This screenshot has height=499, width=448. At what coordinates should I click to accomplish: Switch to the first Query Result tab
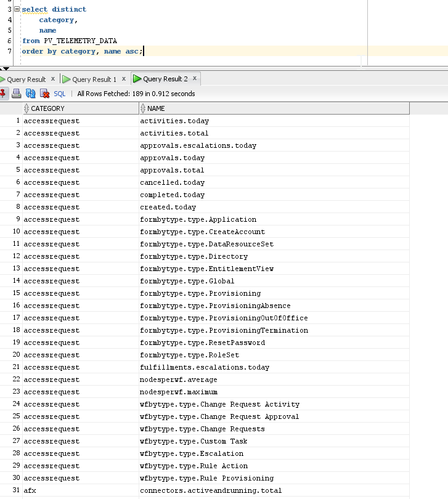pyautogui.click(x=26, y=79)
